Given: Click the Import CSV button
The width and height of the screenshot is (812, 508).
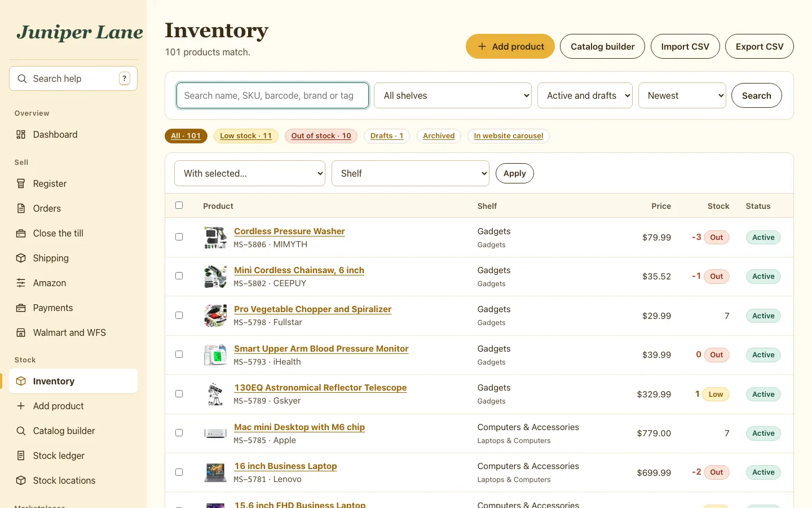Looking at the screenshot, I should pyautogui.click(x=685, y=46).
